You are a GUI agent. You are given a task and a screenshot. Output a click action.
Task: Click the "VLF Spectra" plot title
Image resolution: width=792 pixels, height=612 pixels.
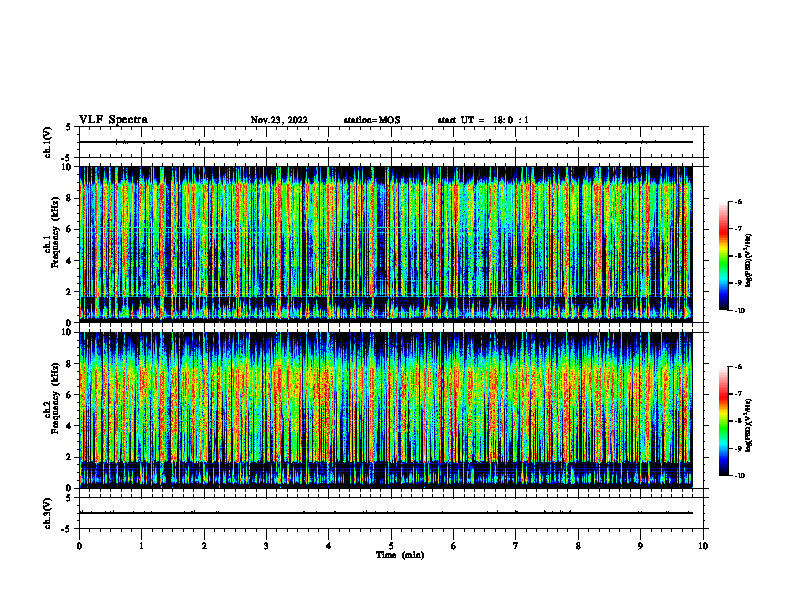tap(113, 120)
